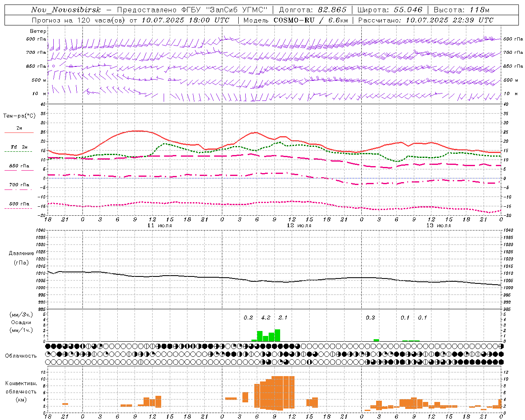This screenshot has height=420, width=525.
Task: Click the Nov_Novosibirsk station title
Action: coord(66,10)
